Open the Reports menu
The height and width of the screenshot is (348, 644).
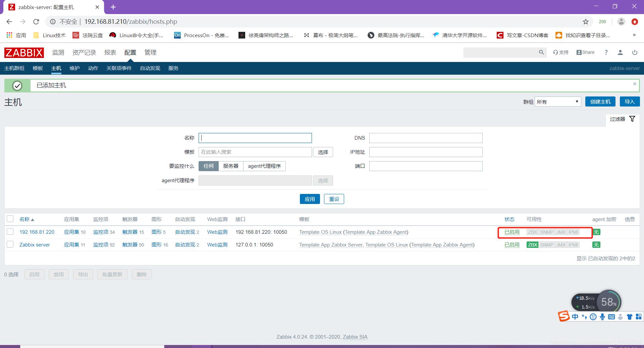110,53
